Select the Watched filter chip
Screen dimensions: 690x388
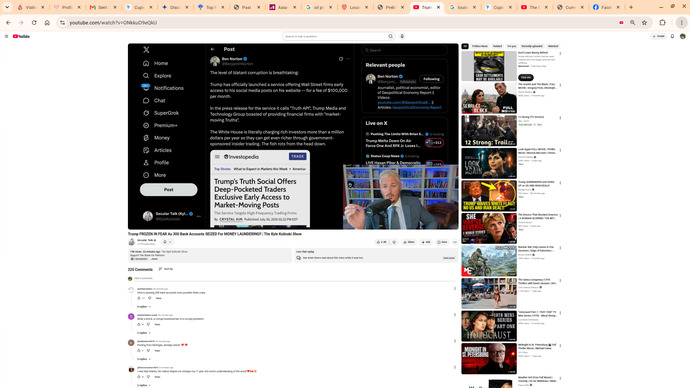553,46
